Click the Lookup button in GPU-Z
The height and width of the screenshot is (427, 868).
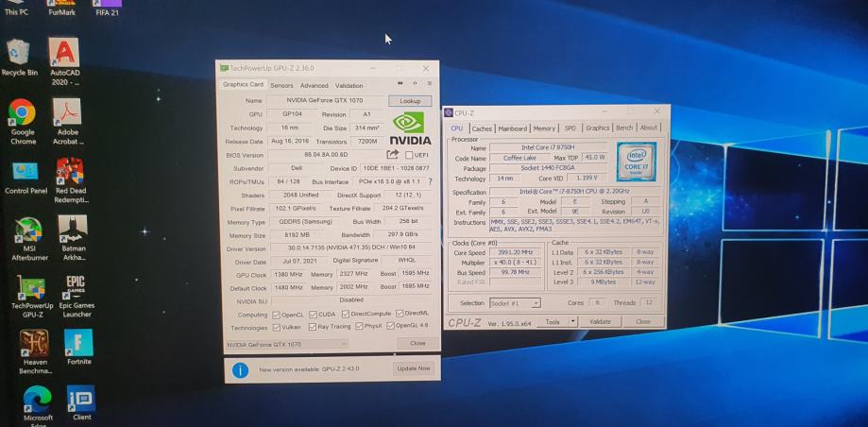tap(410, 101)
